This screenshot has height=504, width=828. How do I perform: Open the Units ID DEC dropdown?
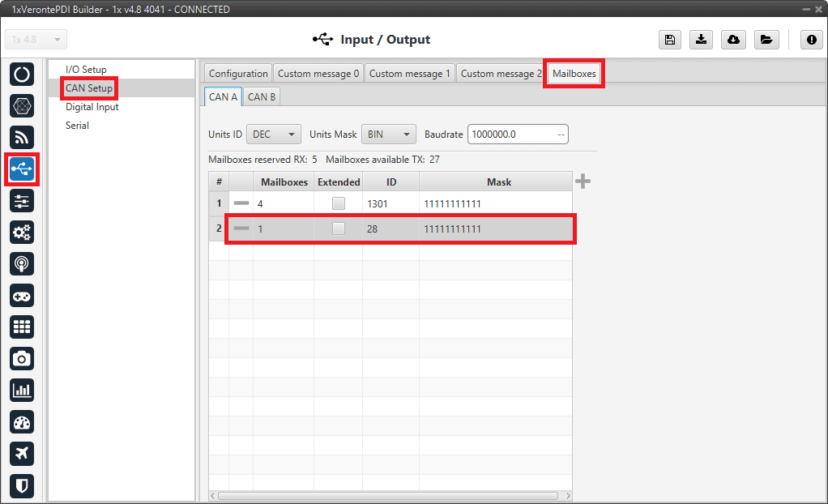(x=274, y=135)
